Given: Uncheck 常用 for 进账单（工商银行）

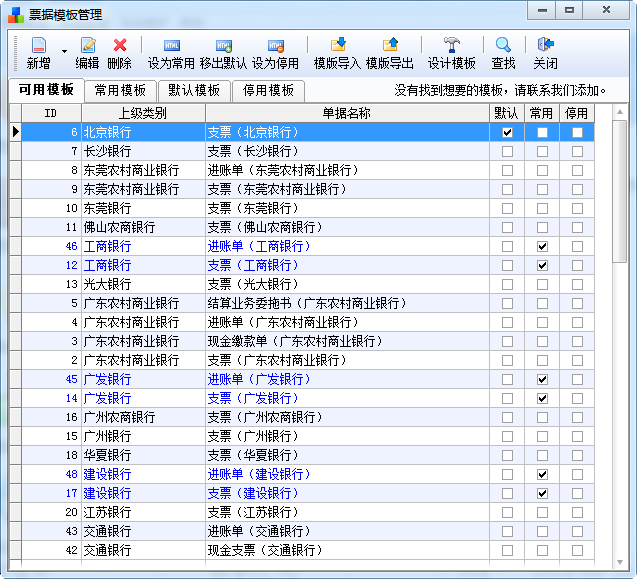Looking at the screenshot, I should [542, 246].
